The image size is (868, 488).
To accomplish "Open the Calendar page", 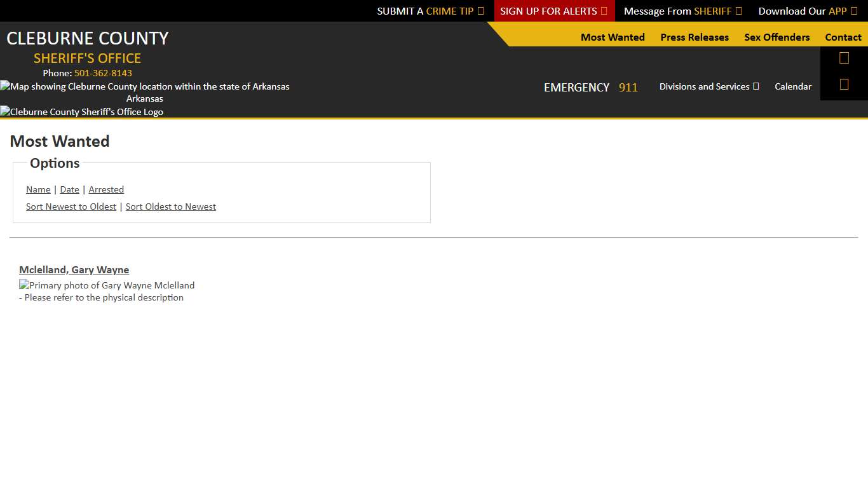I will point(792,86).
